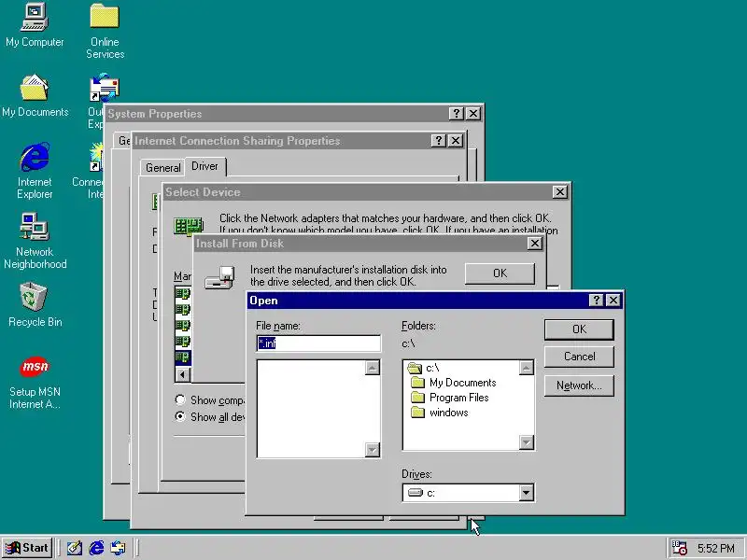
Task: Switch to the Driver tab
Action: click(204, 166)
